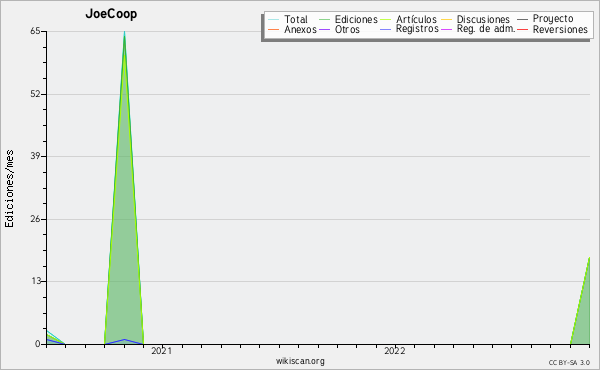The width and height of the screenshot is (600, 370).
Task: Click the Ediciones legend entry
Action: [348, 19]
